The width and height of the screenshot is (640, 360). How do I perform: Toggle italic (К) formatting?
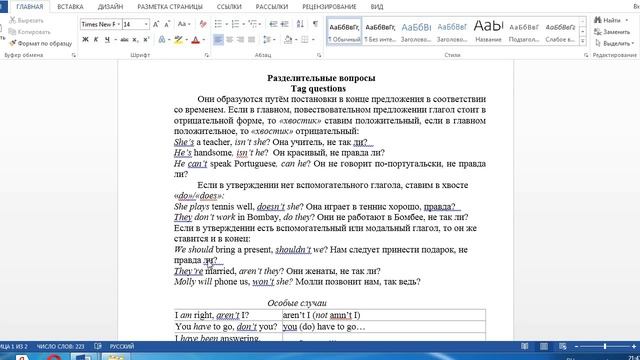[x=96, y=40]
